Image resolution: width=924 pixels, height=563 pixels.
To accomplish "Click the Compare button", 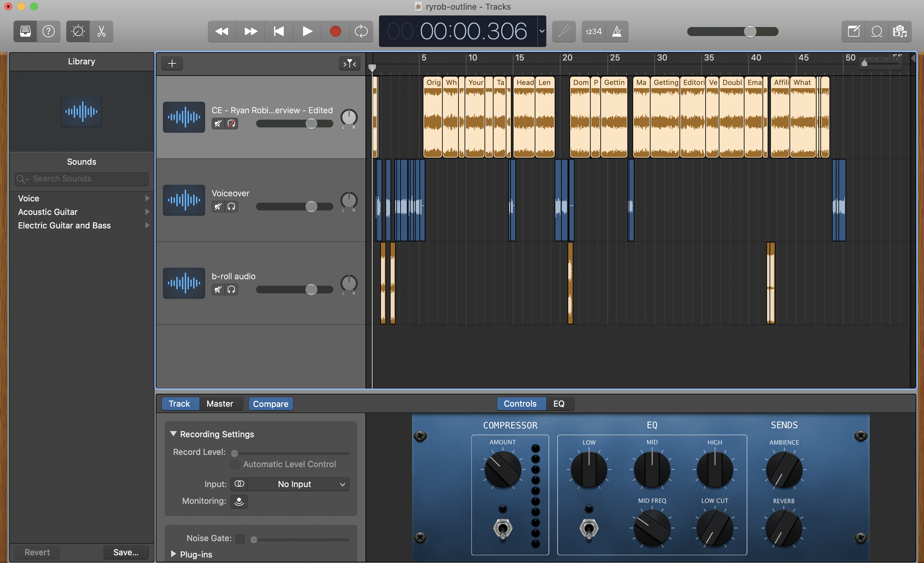I will tap(270, 403).
